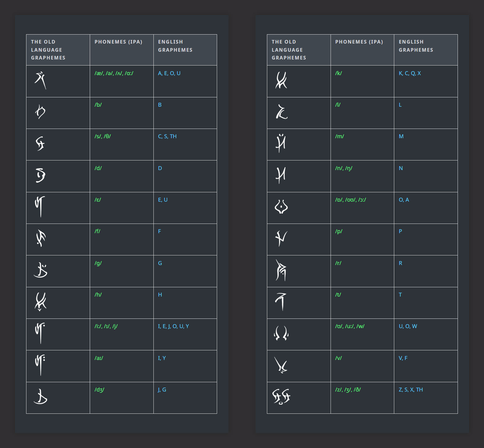
Task: Click the glyph in the /p/ row
Action: tap(281, 238)
